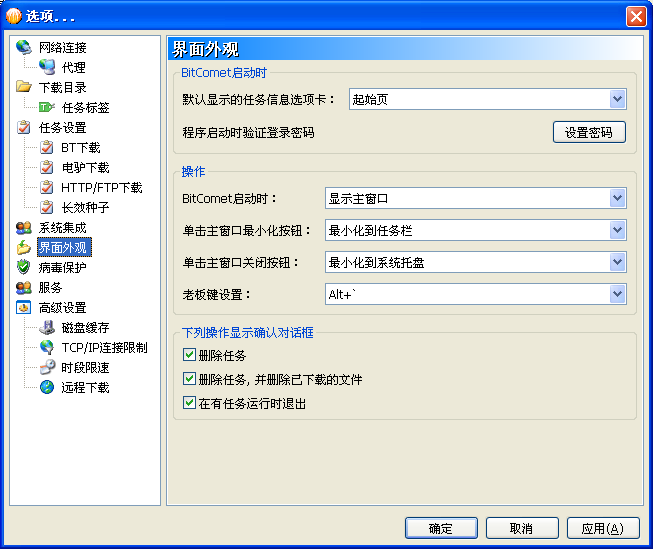Open the 老板键设置 Alt+` dropdown

pos(476,294)
